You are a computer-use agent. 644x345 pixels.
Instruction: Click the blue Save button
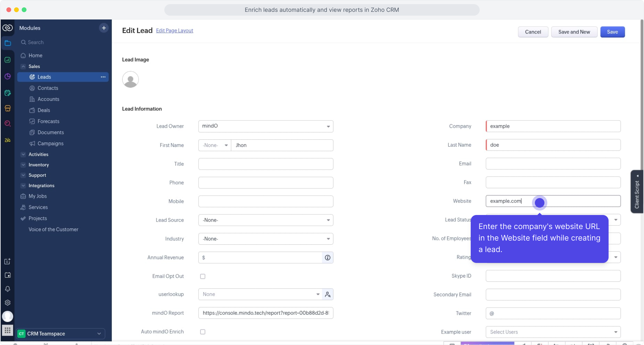(x=612, y=32)
